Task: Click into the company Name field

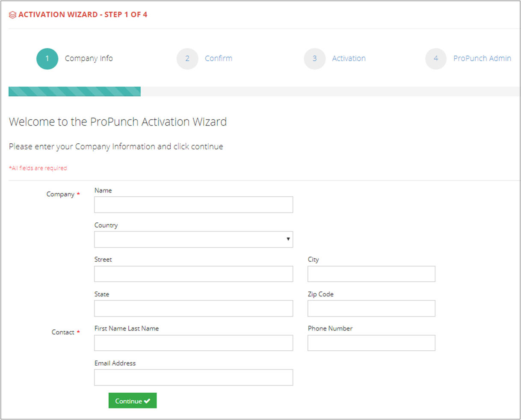Action: coord(193,204)
